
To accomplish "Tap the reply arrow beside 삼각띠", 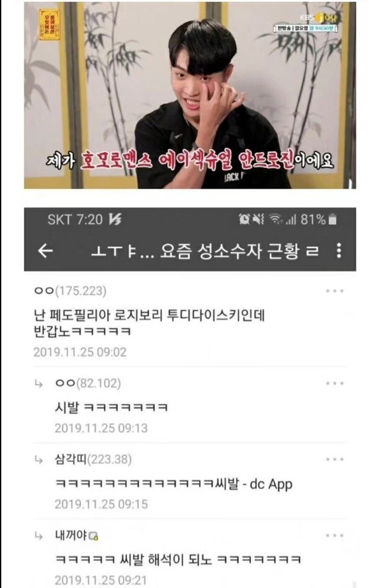I will (x=38, y=459).
